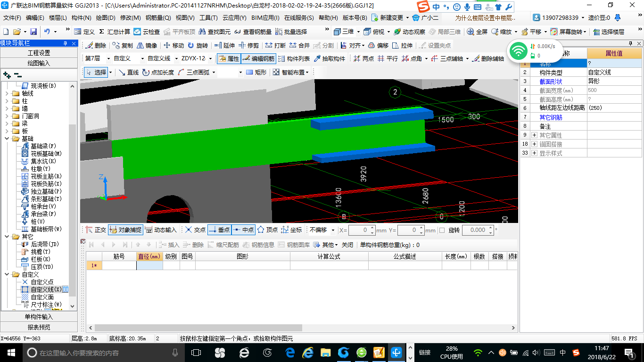The width and height of the screenshot is (644, 362).
Task: Expand the 其它属性 property group
Action: pyautogui.click(x=534, y=135)
